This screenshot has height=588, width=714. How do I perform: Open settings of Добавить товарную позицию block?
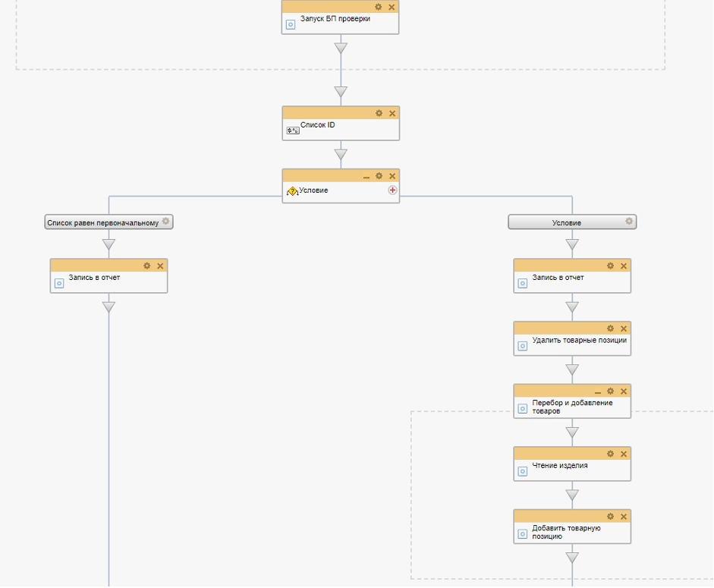(x=611, y=516)
